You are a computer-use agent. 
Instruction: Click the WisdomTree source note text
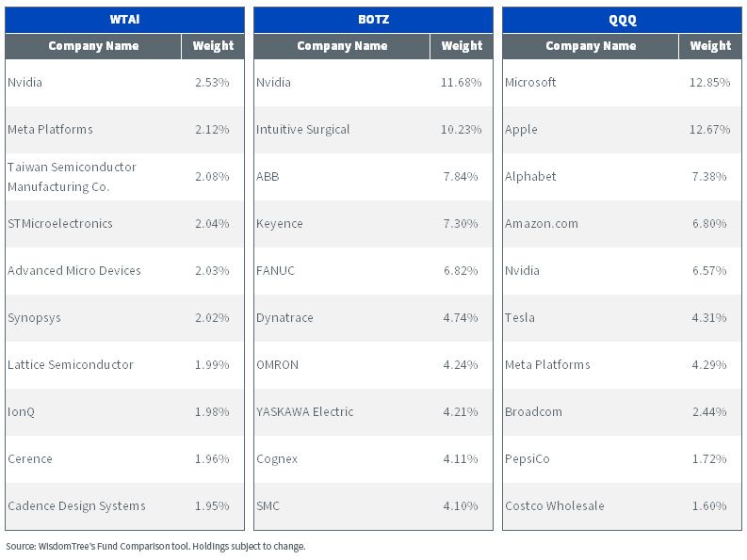(155, 546)
